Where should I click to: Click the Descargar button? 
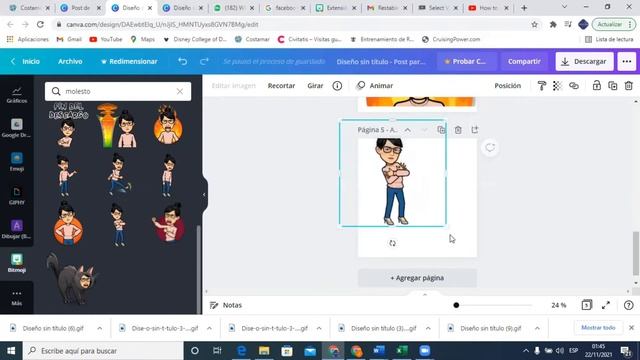tap(584, 61)
